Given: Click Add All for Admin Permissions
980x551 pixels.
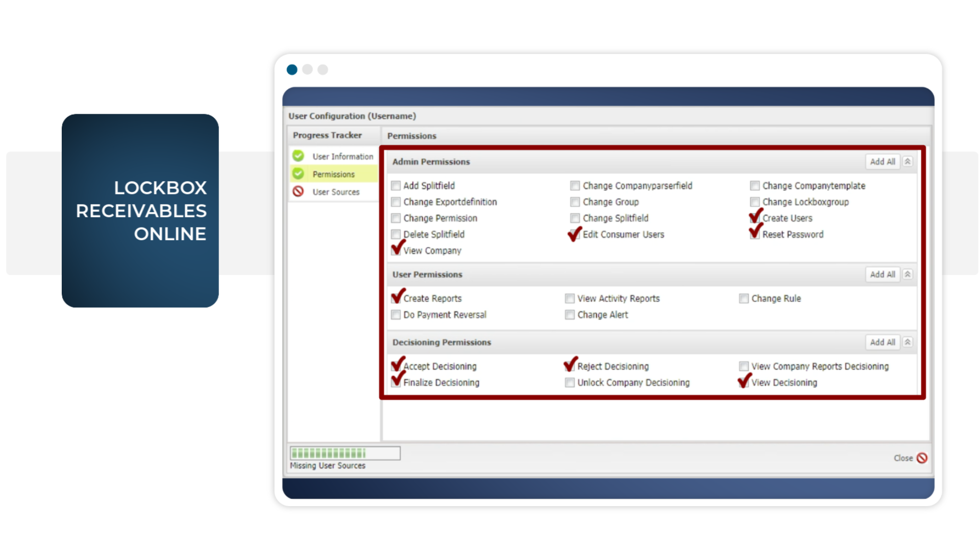Looking at the screenshot, I should [883, 161].
